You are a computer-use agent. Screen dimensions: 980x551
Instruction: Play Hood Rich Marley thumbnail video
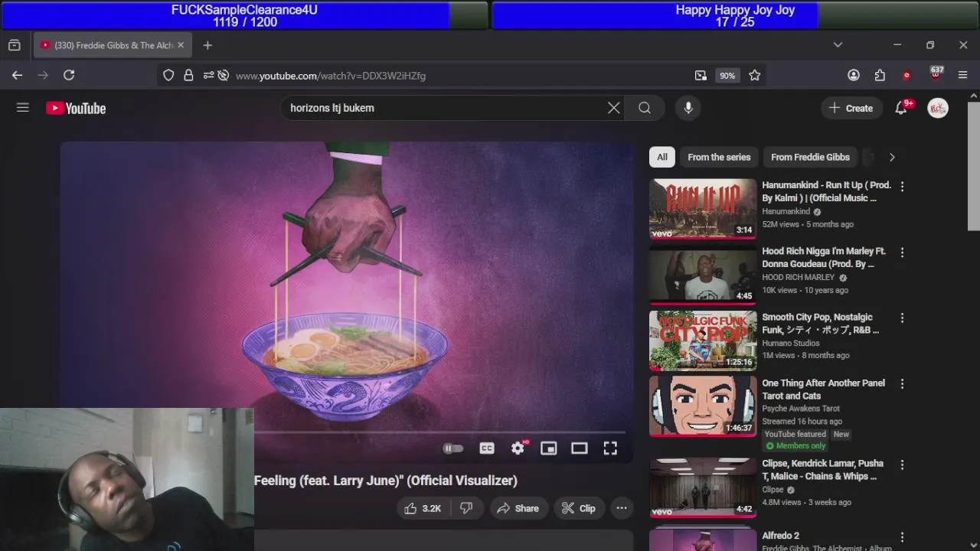703,275
